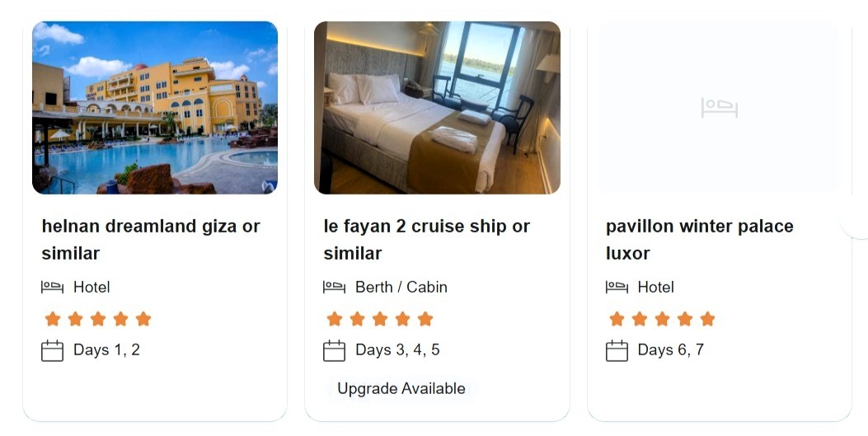The width and height of the screenshot is (868, 436).
Task: Click the bed placeholder icon in pavillon image
Action: 719,107
